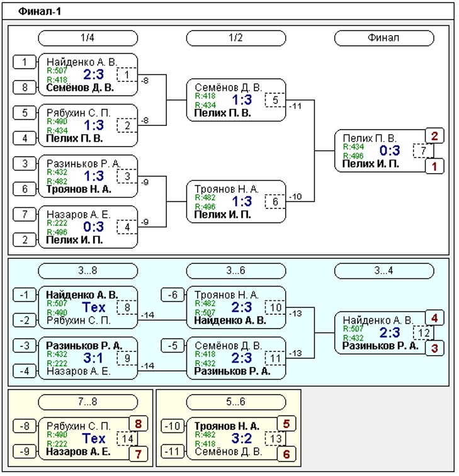The height and width of the screenshot is (476, 459).
Task: Select dashed match number box 2
Action: tap(127, 125)
